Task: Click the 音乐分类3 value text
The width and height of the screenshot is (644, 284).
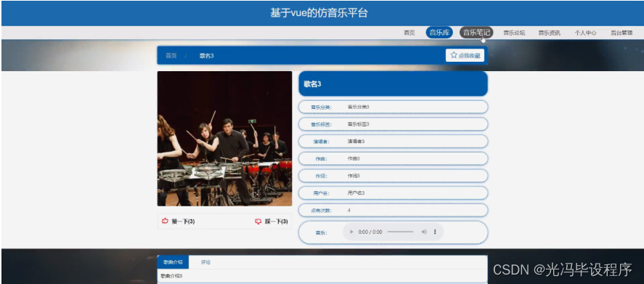Action: [359, 107]
